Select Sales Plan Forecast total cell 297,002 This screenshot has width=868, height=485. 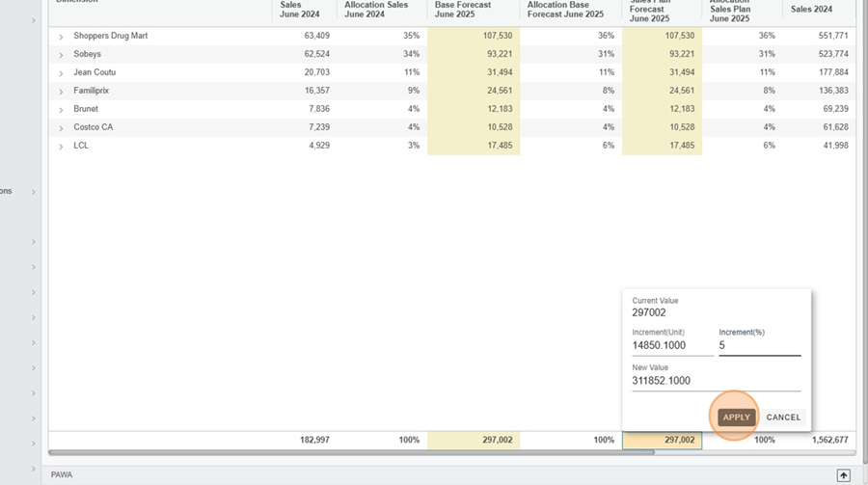[662, 440]
